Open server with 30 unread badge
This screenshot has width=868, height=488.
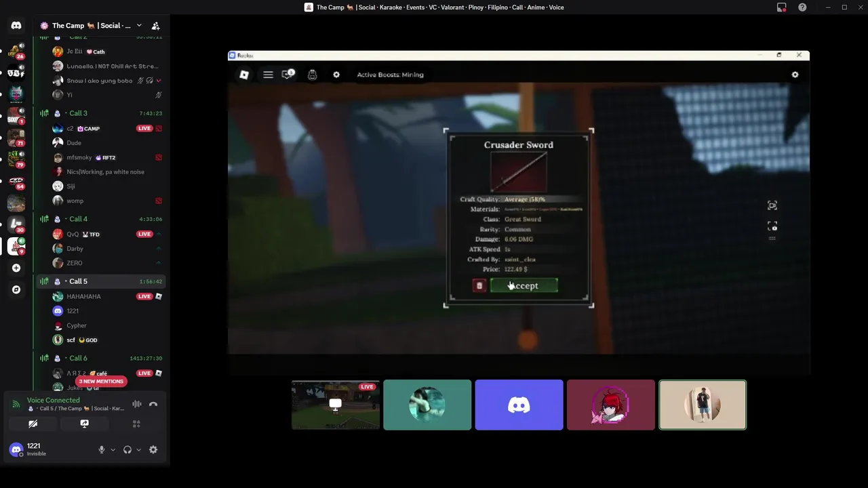(16, 224)
